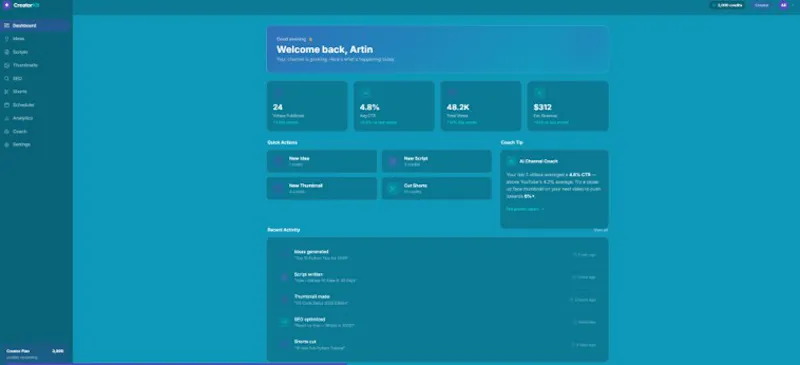Open the user avatar menu in header
The image size is (800, 365).
(784, 5)
